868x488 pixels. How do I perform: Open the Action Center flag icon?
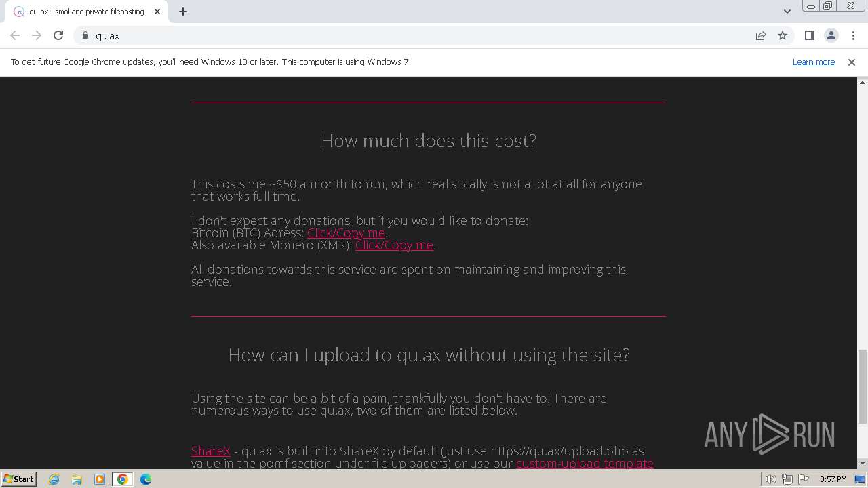pyautogui.click(x=803, y=479)
